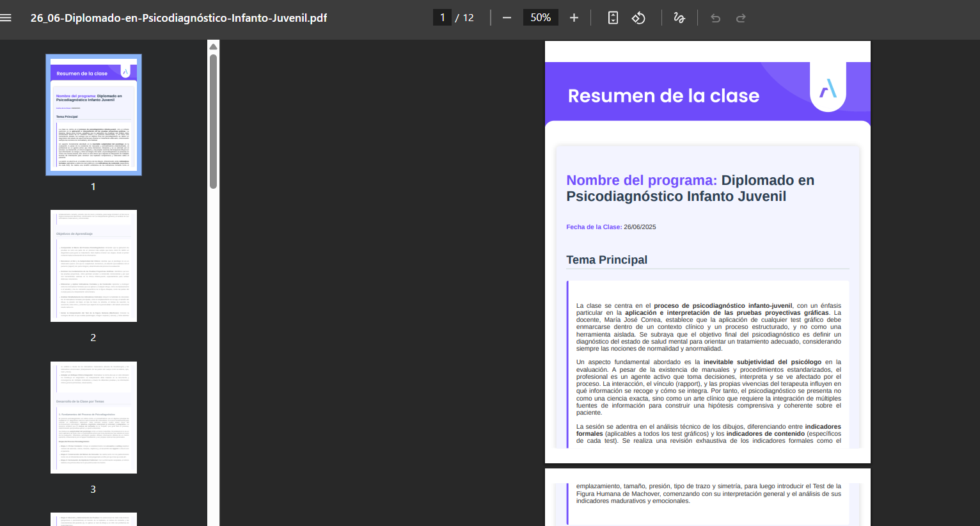The height and width of the screenshot is (526, 980).
Task: Toggle the sidebar menu hamburger icon
Action: pyautogui.click(x=6, y=18)
